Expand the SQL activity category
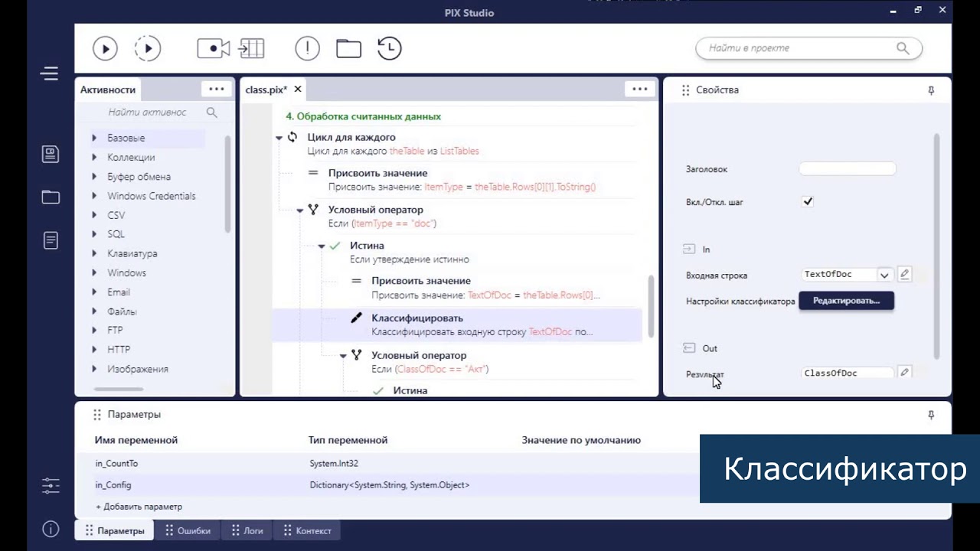Screen dimensions: 980x551 coord(94,234)
